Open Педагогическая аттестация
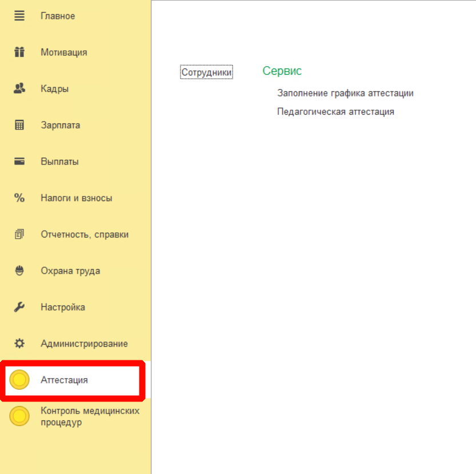Image resolution: width=476 pixels, height=474 pixels. pyautogui.click(x=335, y=112)
